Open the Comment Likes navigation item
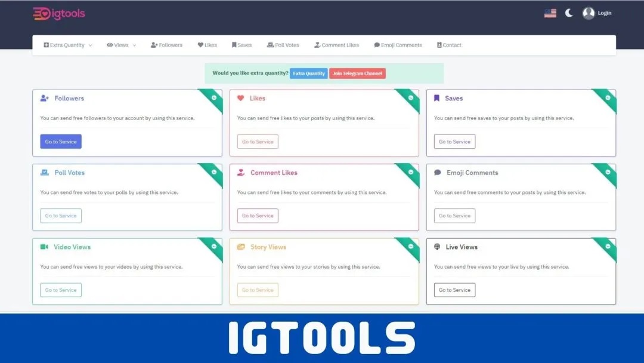Viewport: 644px width, 363px height. tap(336, 45)
